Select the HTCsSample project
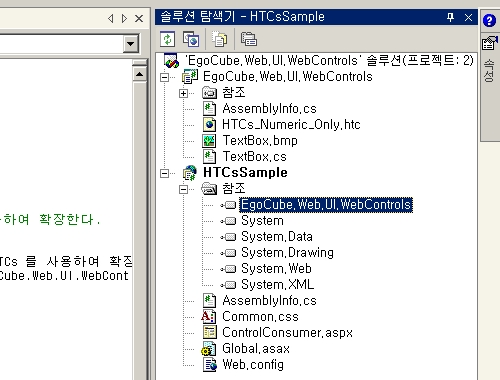Screen dimensions: 500x380 (x=245, y=173)
